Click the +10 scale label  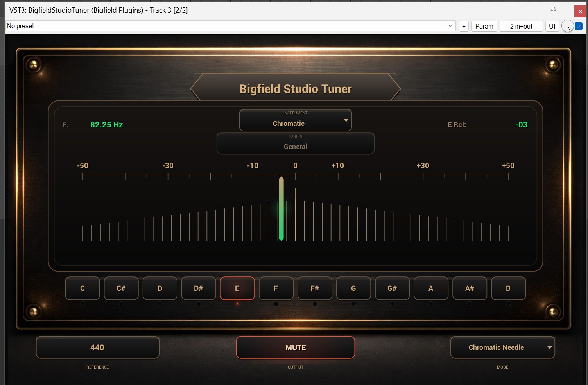[337, 165]
